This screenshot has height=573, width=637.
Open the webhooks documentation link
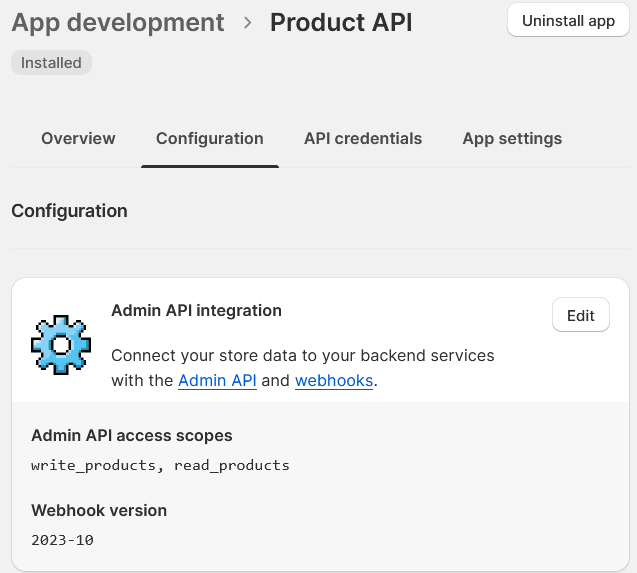[334, 381]
